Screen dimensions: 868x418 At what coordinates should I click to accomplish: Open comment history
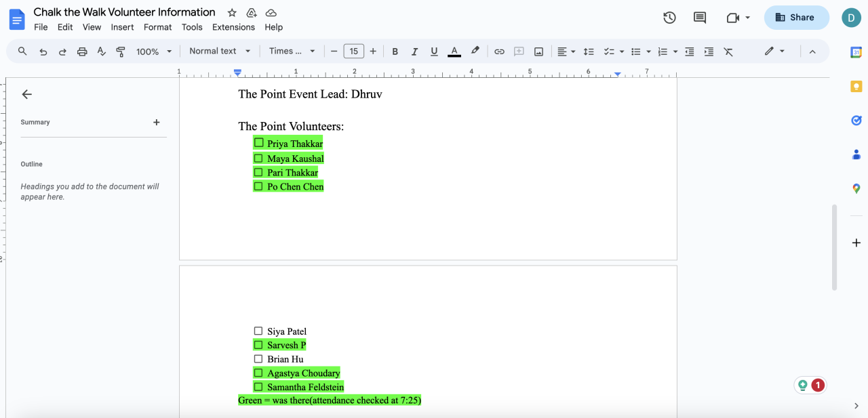700,18
